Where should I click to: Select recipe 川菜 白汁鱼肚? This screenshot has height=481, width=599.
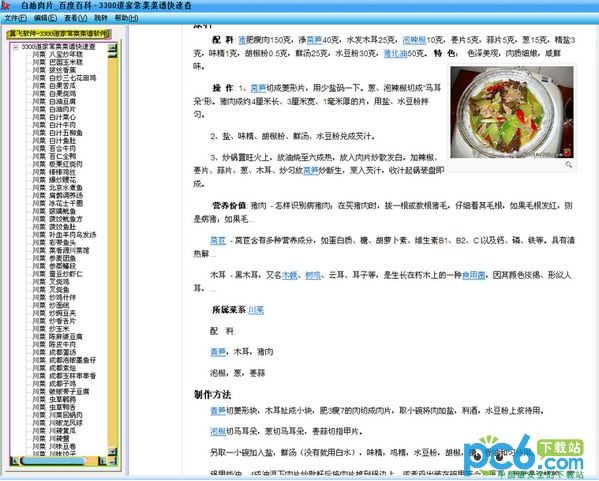[x=54, y=141]
